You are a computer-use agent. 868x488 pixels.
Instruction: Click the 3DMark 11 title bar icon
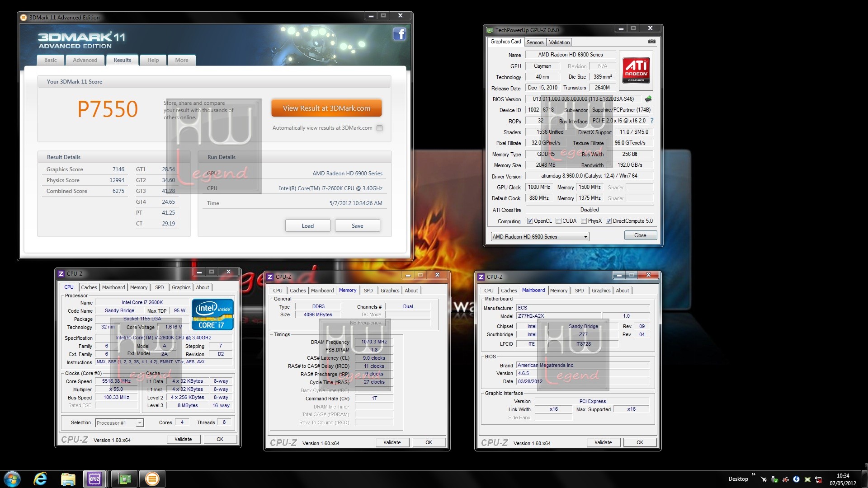pos(24,18)
